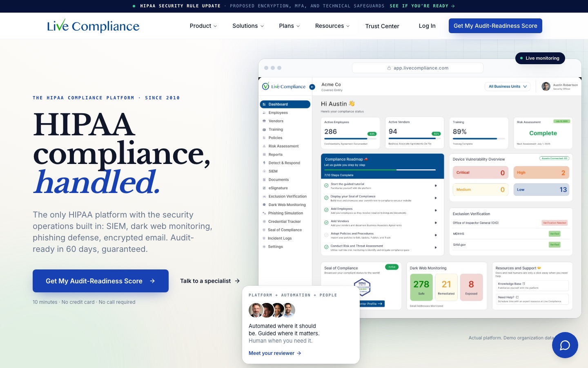Viewport: 588px width, 368px height.
Task: Click the checkmark beside Add Vendors step
Action: point(326,222)
